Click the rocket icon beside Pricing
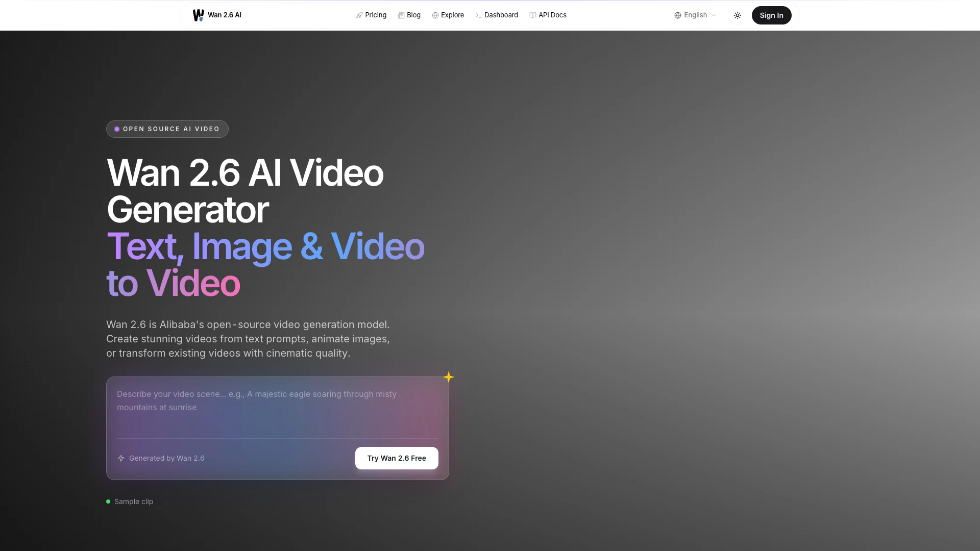The height and width of the screenshot is (551, 980). pos(359,15)
